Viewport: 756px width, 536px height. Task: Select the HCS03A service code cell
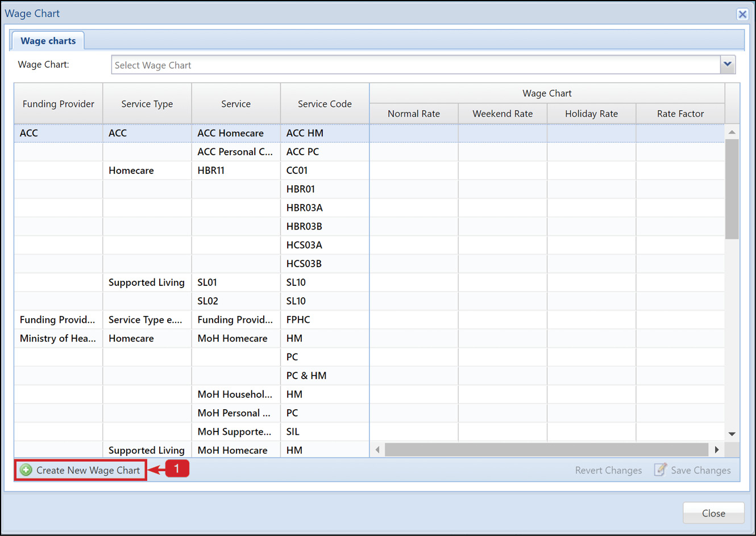(x=325, y=245)
